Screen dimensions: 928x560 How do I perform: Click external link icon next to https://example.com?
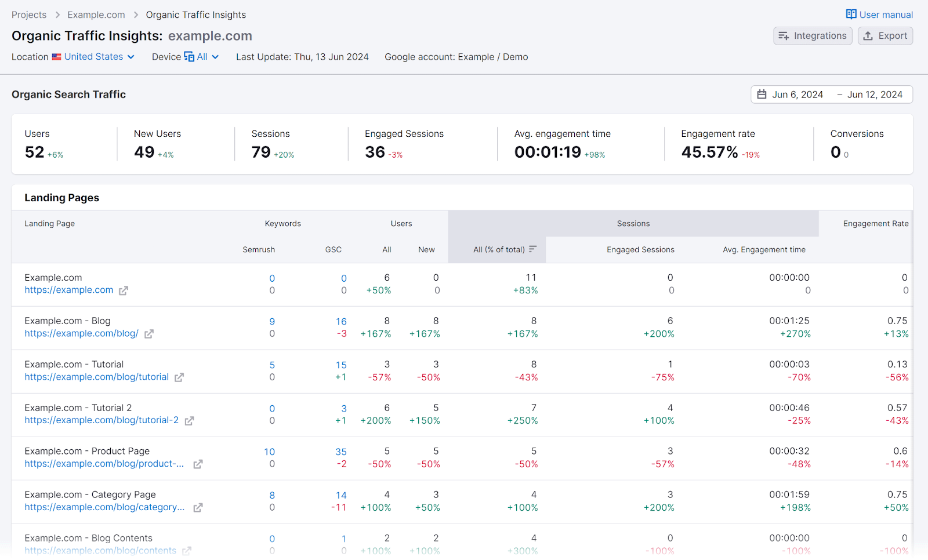(123, 290)
